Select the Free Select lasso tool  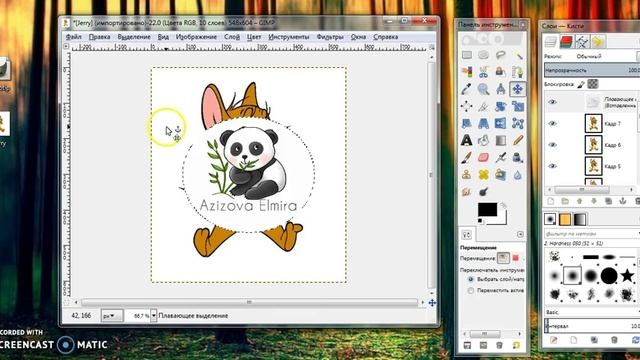[501, 55]
